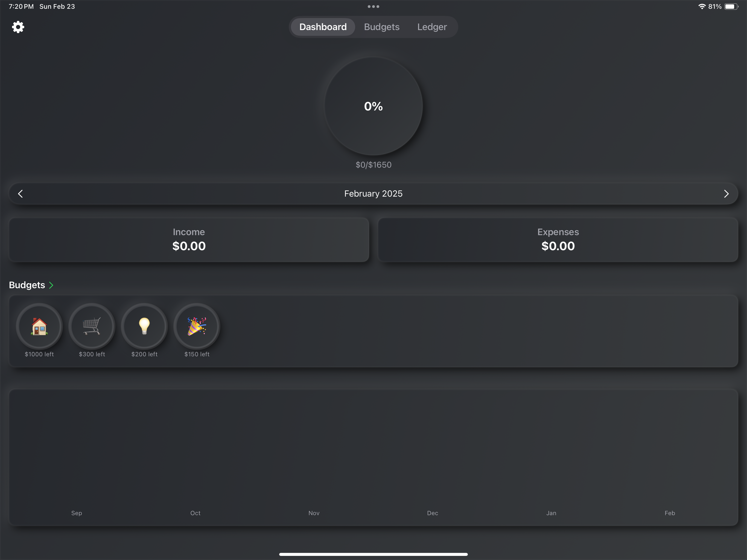Go to previous month with left chevron
The image size is (747, 560).
click(x=21, y=194)
